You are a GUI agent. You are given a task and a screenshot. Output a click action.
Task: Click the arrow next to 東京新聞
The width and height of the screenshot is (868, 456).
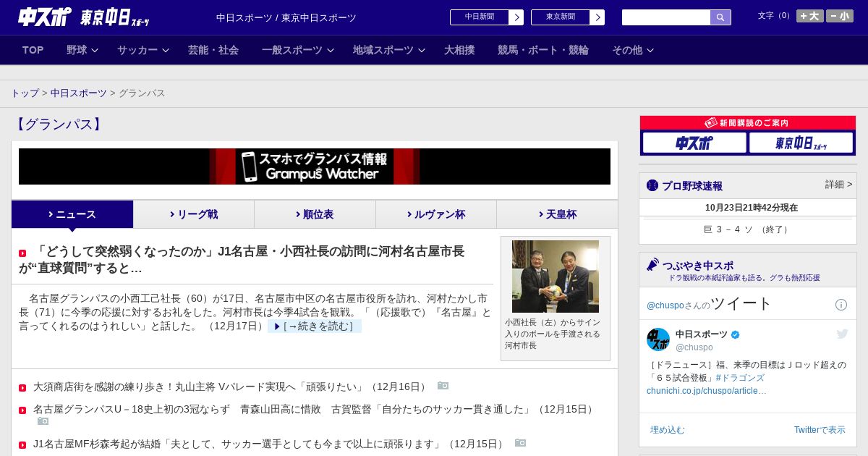(x=597, y=17)
